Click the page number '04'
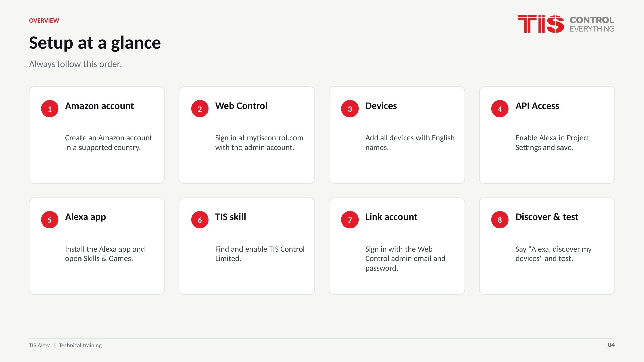Screen dimensions: 644x362 [x=611, y=345]
